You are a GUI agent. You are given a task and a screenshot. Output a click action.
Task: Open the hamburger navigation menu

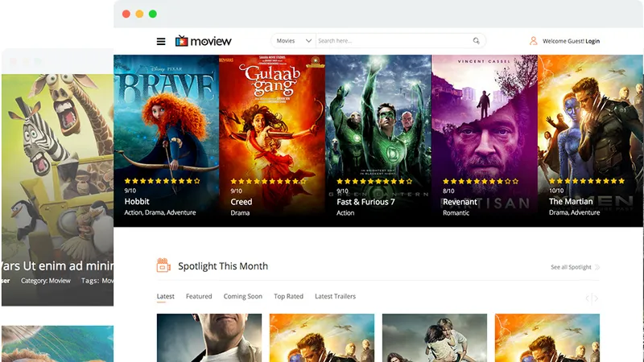tap(161, 41)
